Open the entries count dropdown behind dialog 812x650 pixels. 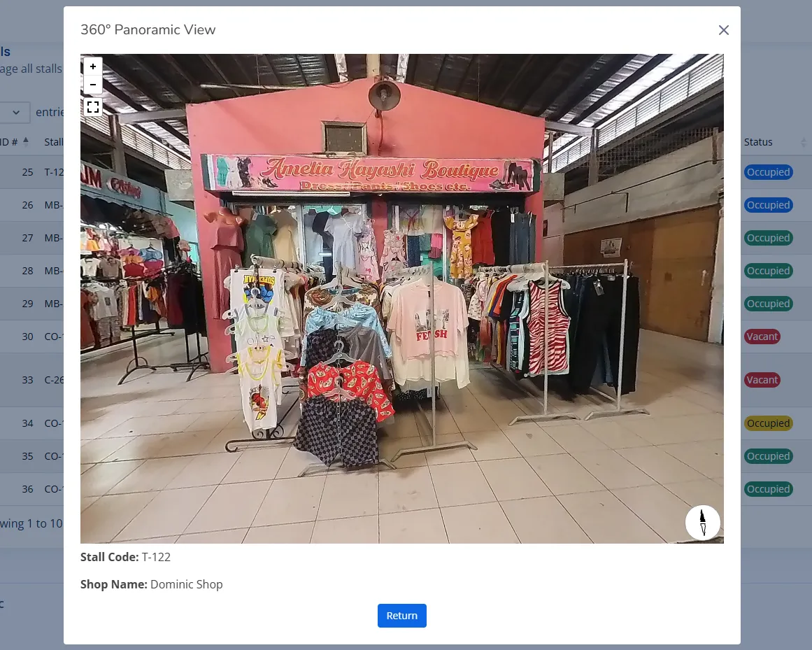coord(15,113)
